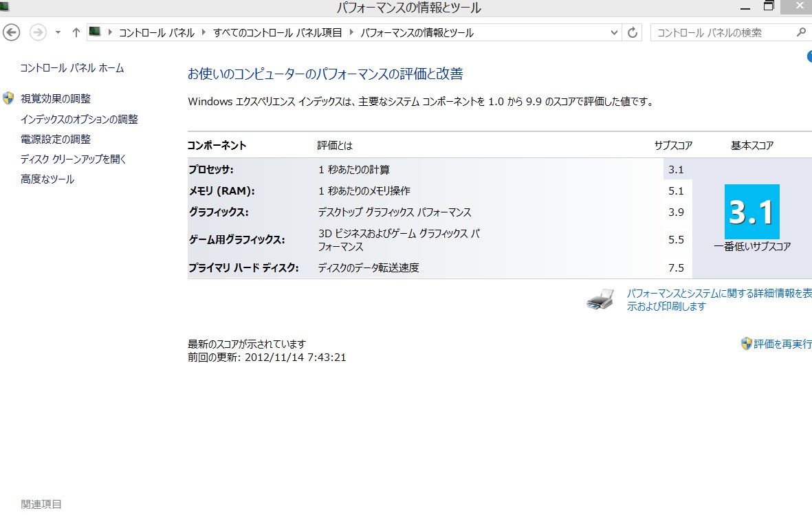Select the メモリ (RAM): row label
The width and height of the screenshot is (812, 515).
coord(221,190)
